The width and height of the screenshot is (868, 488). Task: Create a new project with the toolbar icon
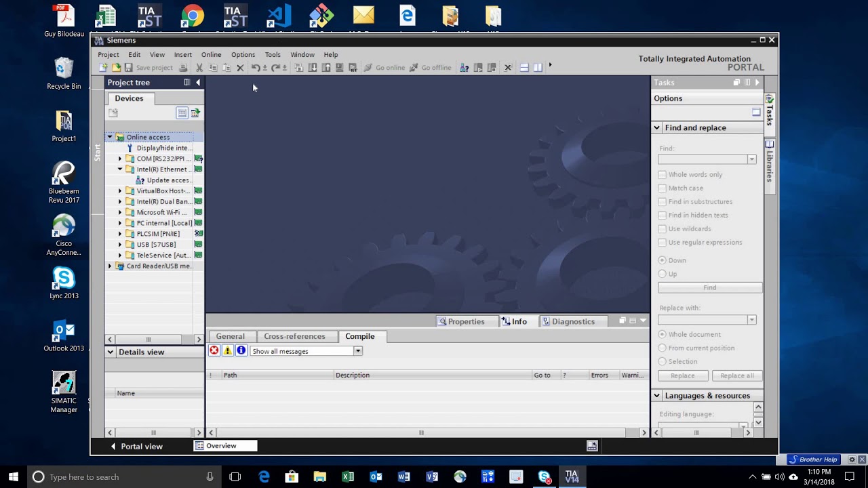103,68
